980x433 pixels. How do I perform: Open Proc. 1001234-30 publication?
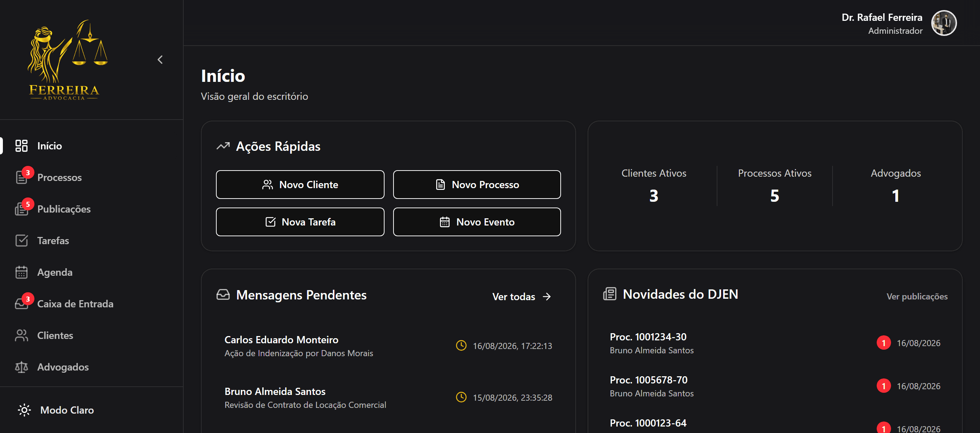774,343
